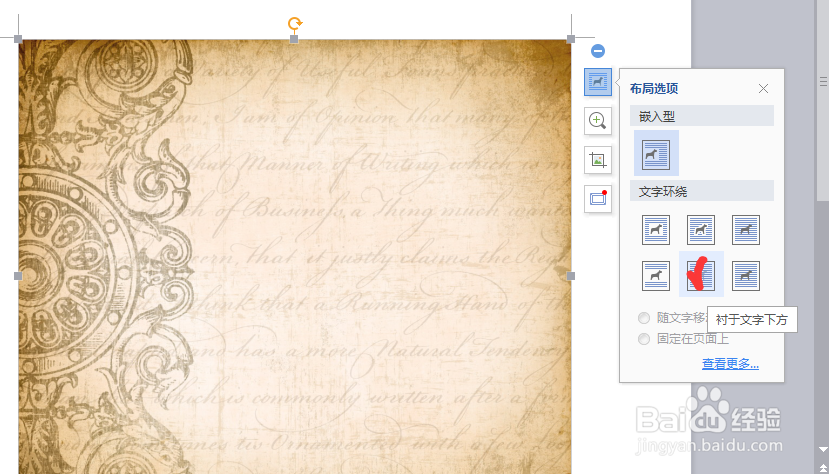
Task: Open the layout options floating button
Action: point(598,82)
